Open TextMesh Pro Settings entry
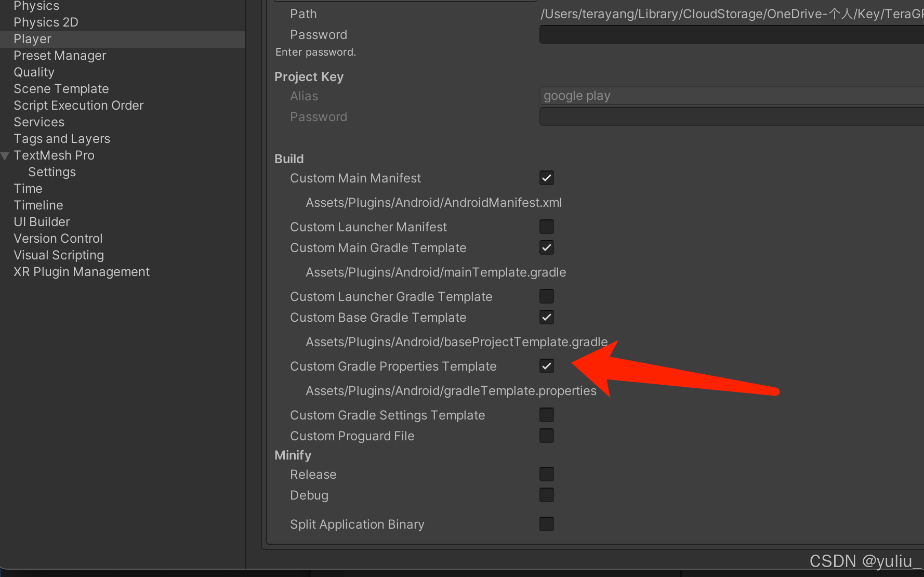This screenshot has height=577, width=924. (52, 172)
